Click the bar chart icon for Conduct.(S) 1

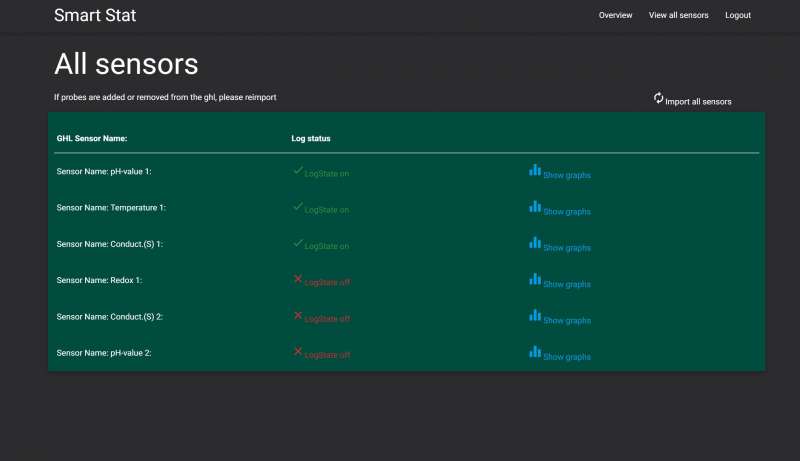534,243
